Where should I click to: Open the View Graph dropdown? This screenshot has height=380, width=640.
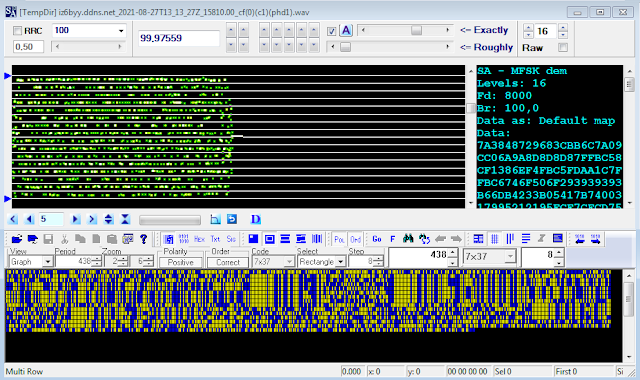(48, 262)
